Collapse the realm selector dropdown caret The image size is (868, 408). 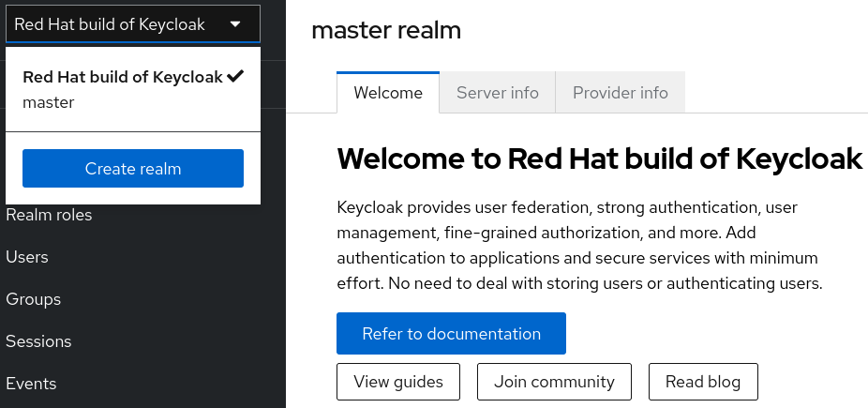coord(234,24)
